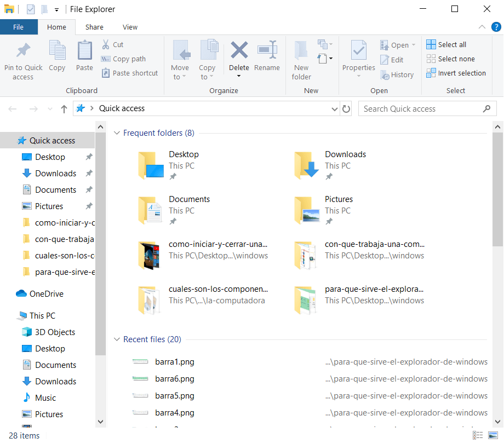Screen dimensions: 504x444
Task: Switch to Large icons view in status bar
Action: point(492,435)
